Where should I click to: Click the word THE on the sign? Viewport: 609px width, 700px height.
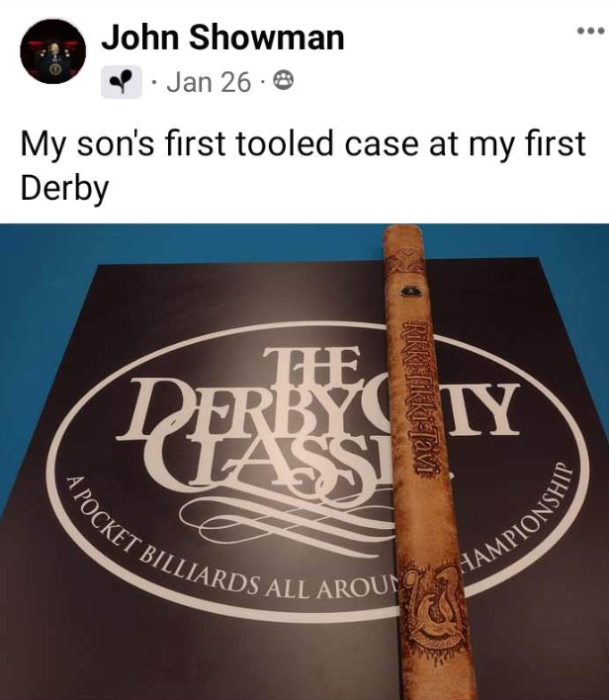tap(311, 366)
